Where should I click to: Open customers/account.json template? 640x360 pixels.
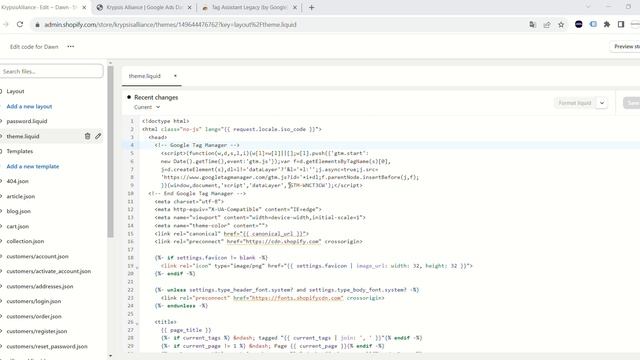[38, 256]
